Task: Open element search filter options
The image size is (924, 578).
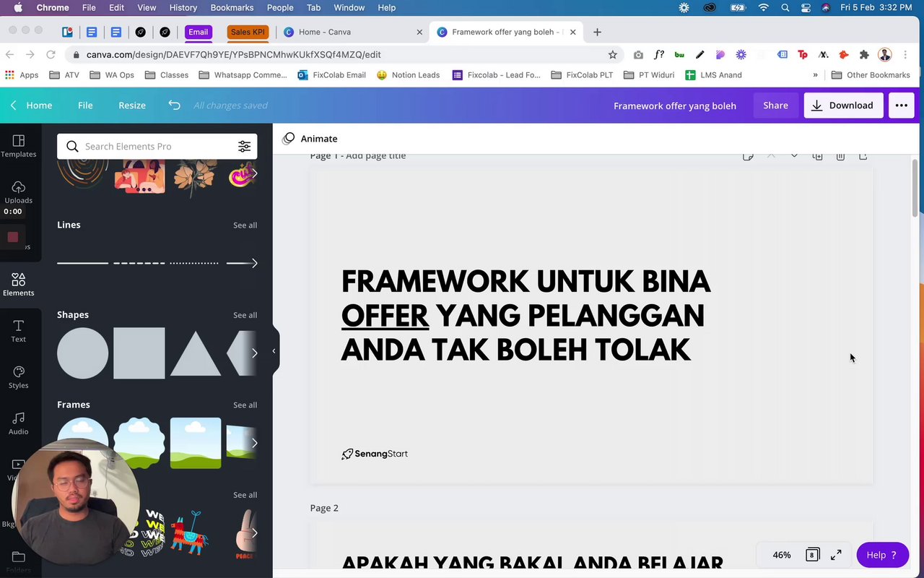Action: click(x=245, y=146)
